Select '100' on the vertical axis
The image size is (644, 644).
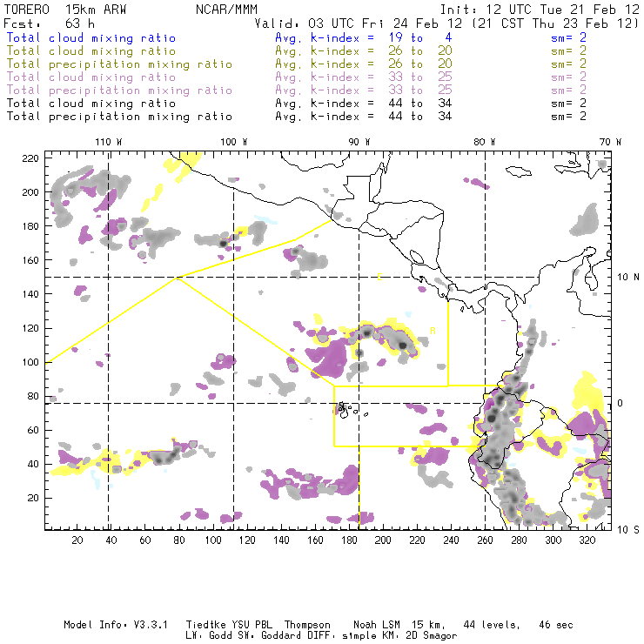pos(30,362)
